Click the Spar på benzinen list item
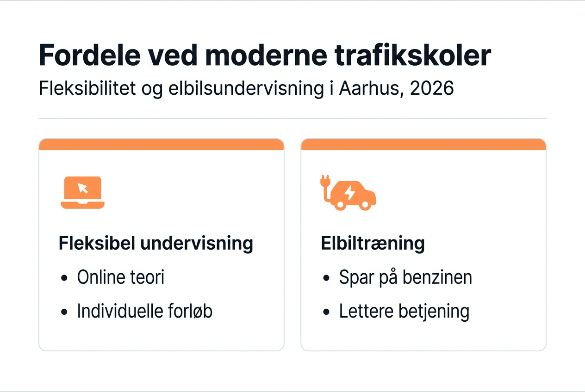Viewport: 585px width, 392px height. 405,278
